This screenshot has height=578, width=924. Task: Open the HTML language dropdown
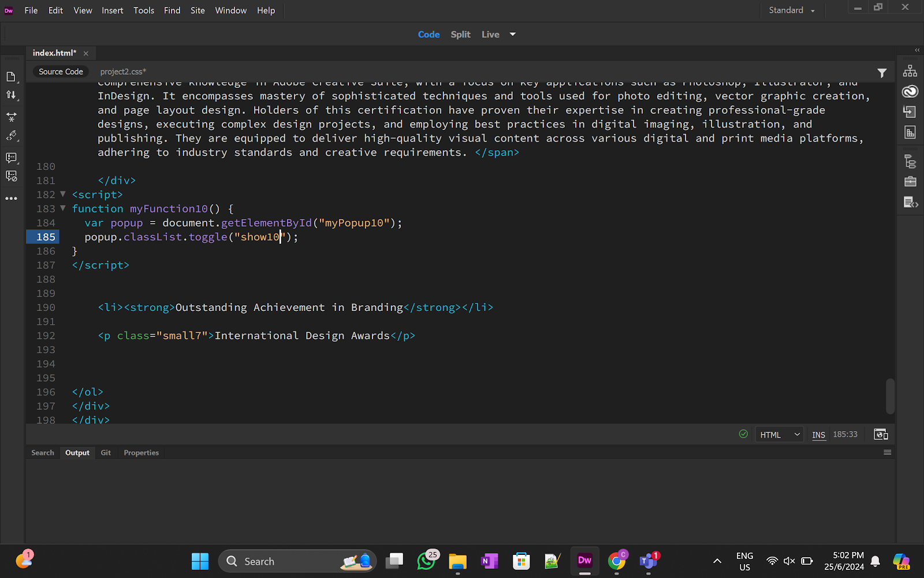point(779,435)
